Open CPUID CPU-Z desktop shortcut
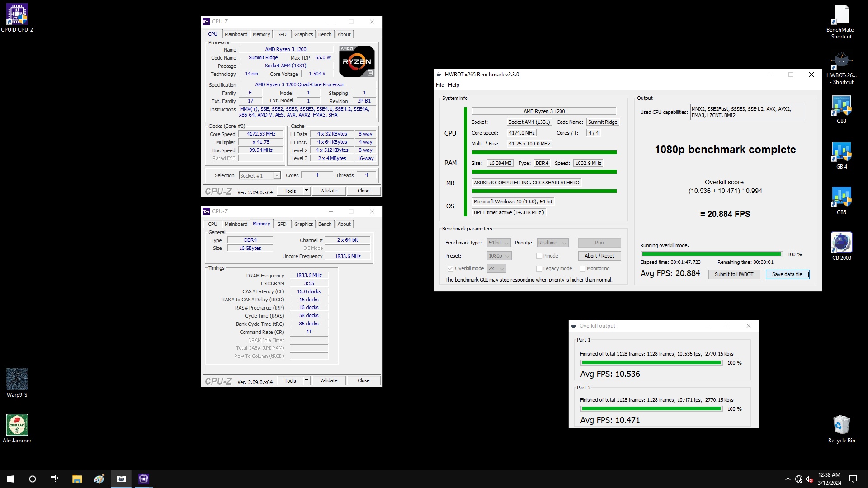This screenshot has width=868, height=488. coord(17,18)
